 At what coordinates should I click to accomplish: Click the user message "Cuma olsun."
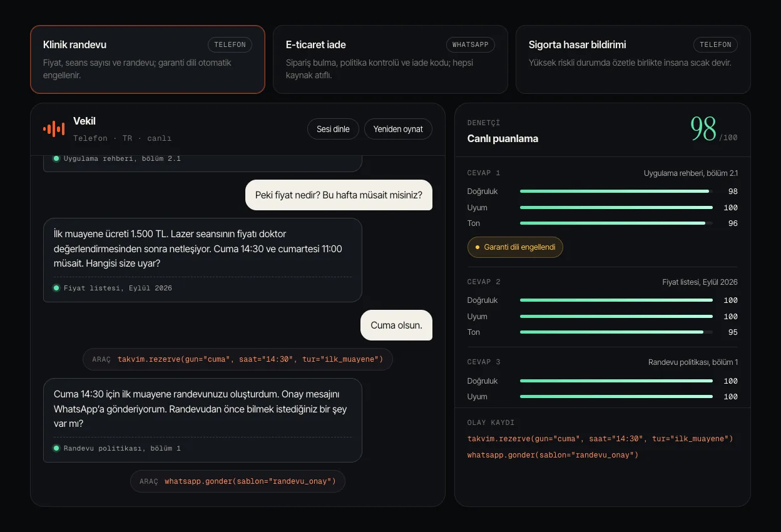tap(397, 325)
